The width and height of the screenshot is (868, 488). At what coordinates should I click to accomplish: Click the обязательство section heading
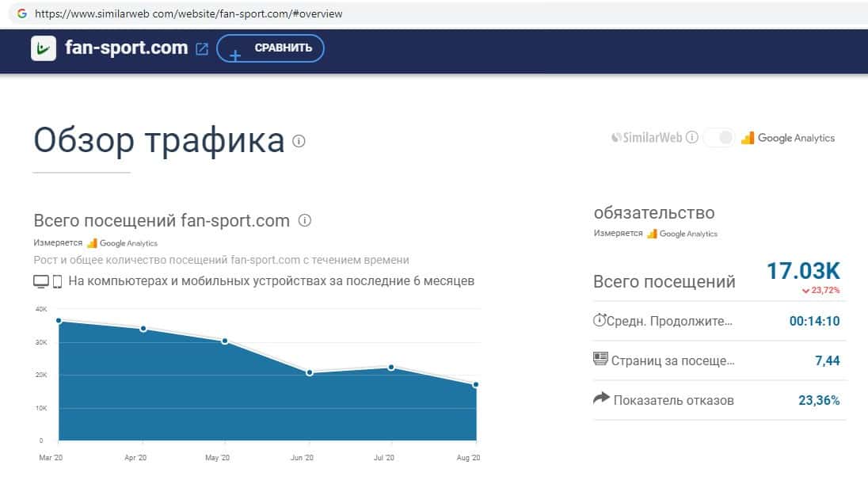653,212
